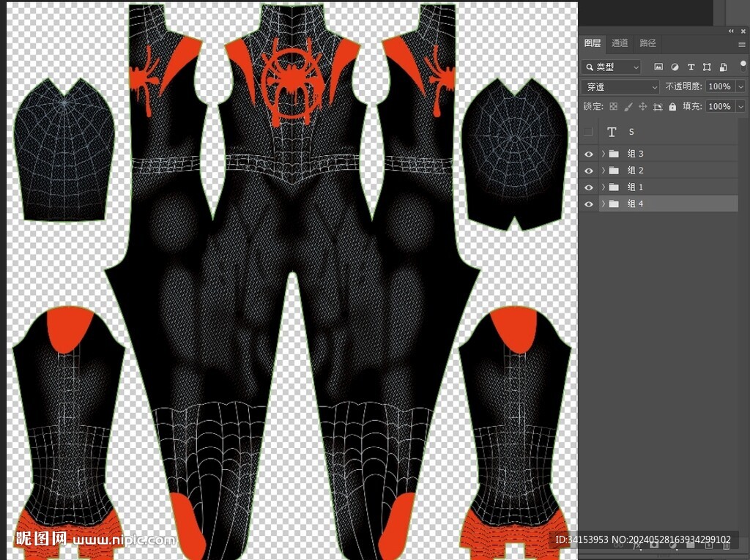
Task: Show the hidden text layer S
Action: (x=589, y=132)
